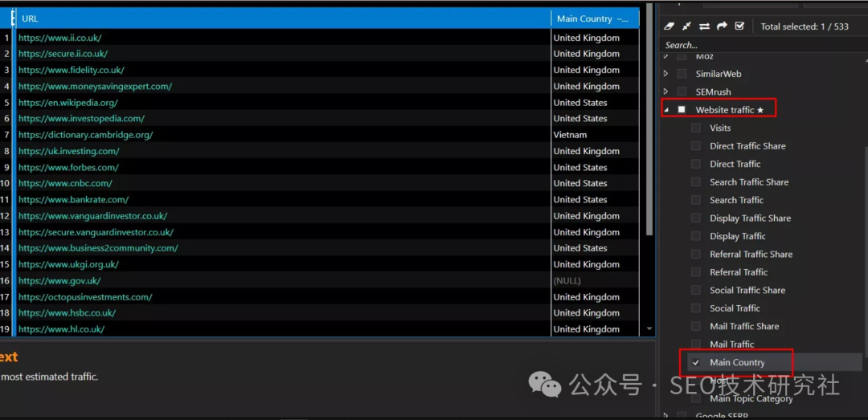Tick the SimilarWeb group checkbox
Screen dimensions: 868x420
682,74
